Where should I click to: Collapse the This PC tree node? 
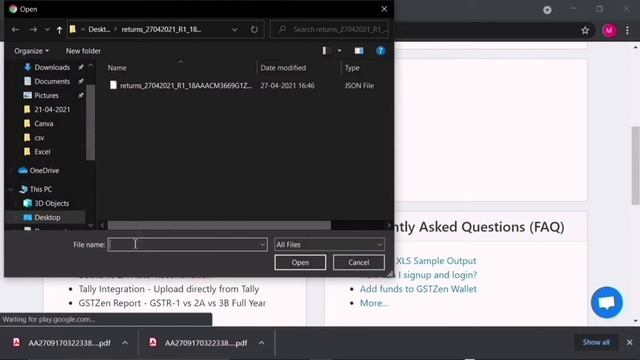coord(11,189)
